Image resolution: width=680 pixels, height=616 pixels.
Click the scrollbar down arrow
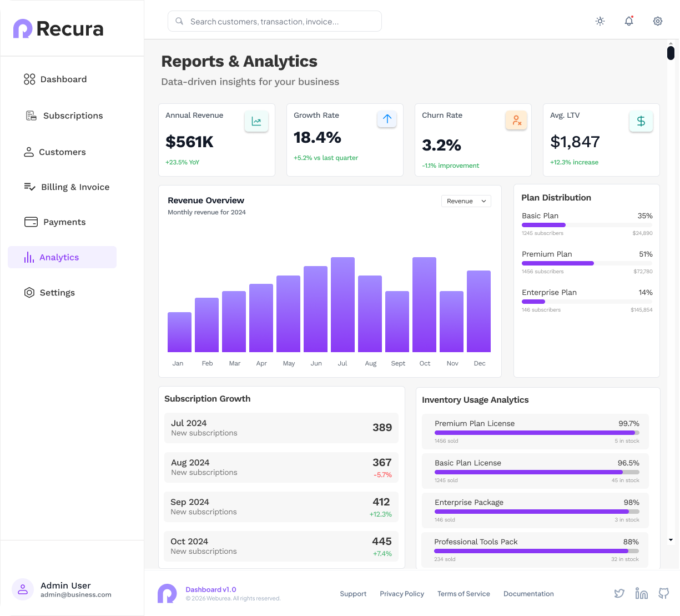pyautogui.click(x=671, y=540)
